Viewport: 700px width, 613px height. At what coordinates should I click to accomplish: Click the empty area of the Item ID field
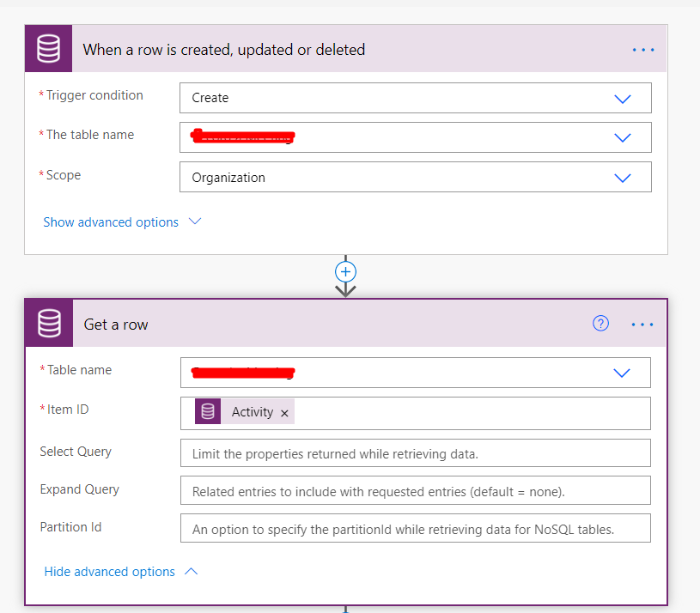472,413
